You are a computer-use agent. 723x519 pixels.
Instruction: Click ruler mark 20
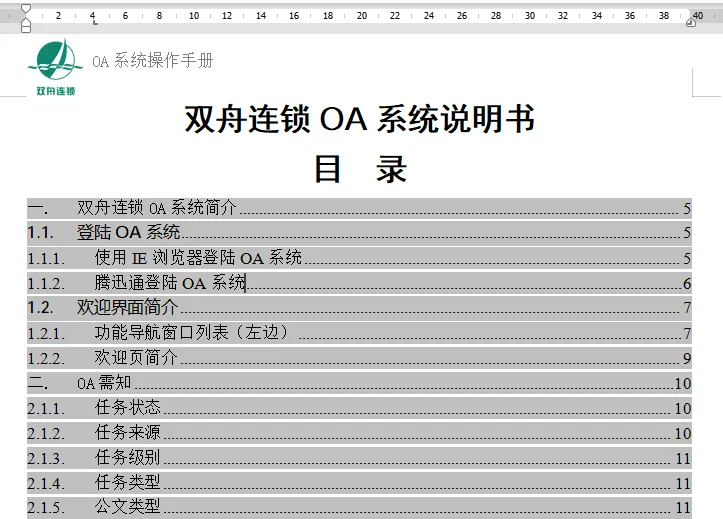tap(362, 16)
